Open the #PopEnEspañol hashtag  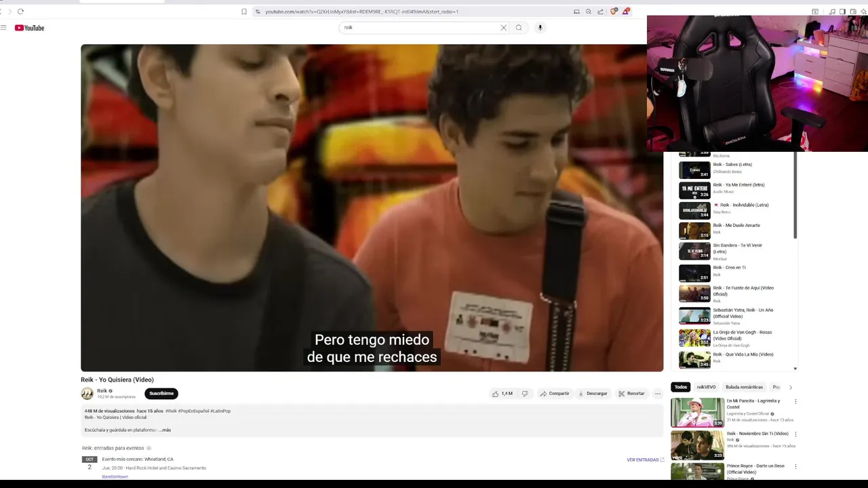[193, 411]
